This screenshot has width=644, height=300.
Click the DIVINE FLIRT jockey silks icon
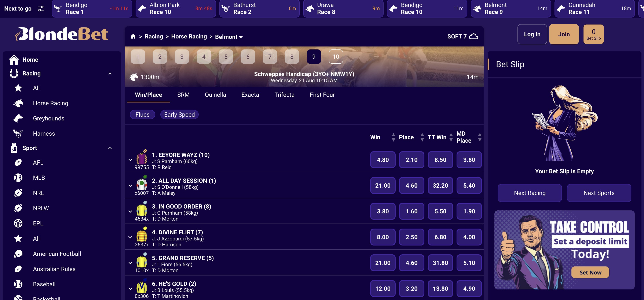pos(142,234)
